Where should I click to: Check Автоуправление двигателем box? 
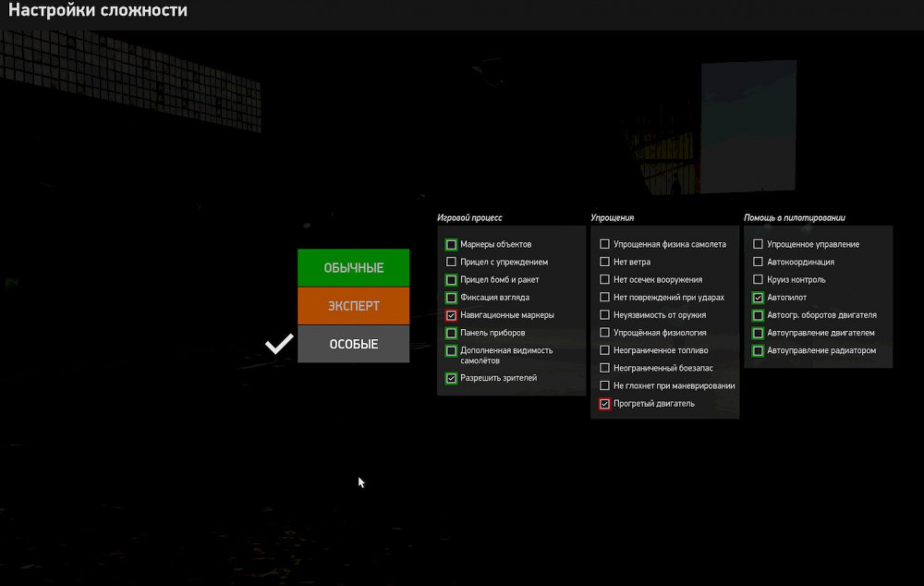click(x=758, y=333)
